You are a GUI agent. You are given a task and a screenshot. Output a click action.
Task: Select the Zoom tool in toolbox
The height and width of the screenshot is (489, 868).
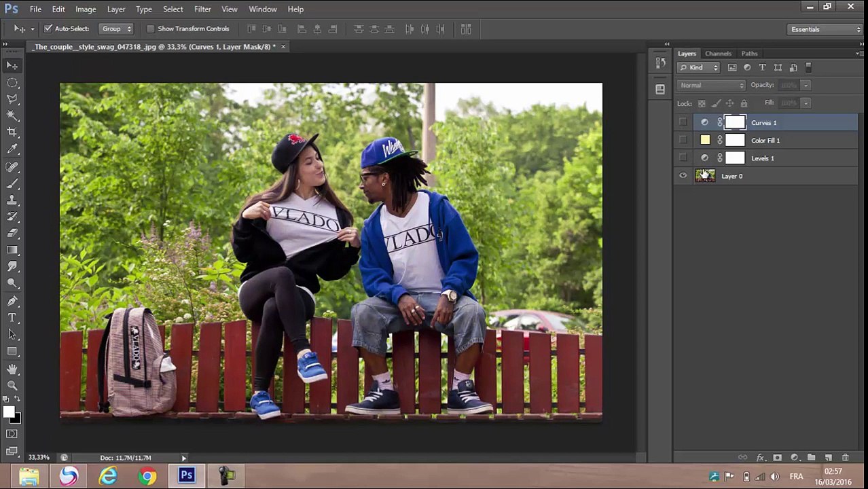[12, 386]
